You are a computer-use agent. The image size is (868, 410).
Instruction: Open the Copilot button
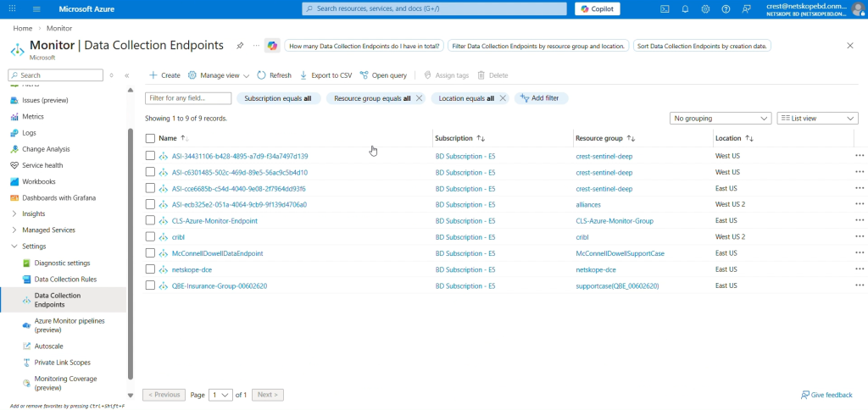coord(598,8)
